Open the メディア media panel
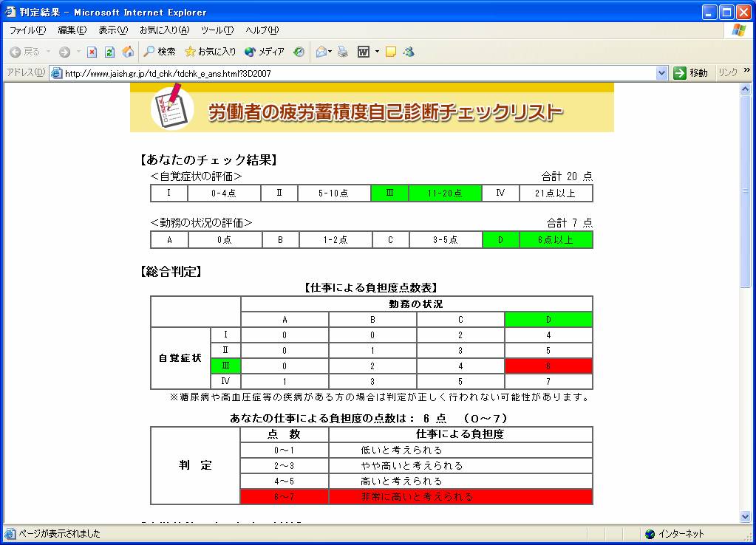756x545 pixels. (265, 52)
